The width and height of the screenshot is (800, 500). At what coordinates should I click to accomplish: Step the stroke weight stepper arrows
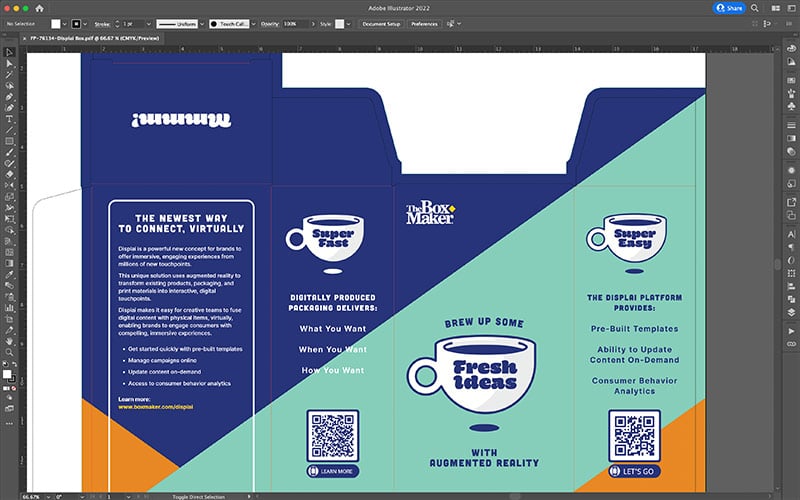click(x=117, y=24)
